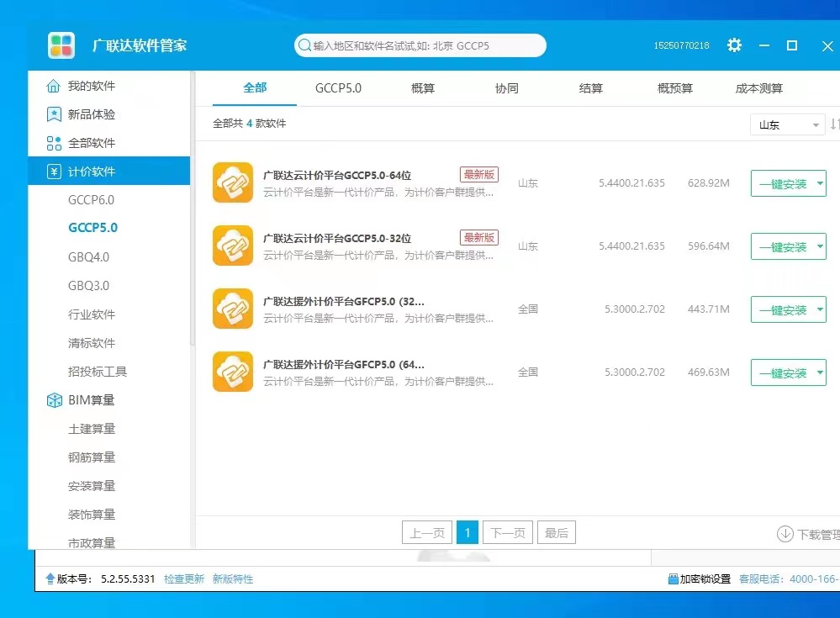This screenshot has height=618, width=840.
Task: Select 行业软件 in the sidebar
Action: tap(92, 314)
